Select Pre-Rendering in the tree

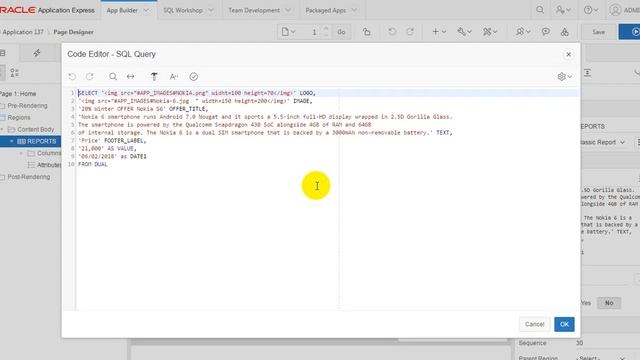click(x=27, y=106)
